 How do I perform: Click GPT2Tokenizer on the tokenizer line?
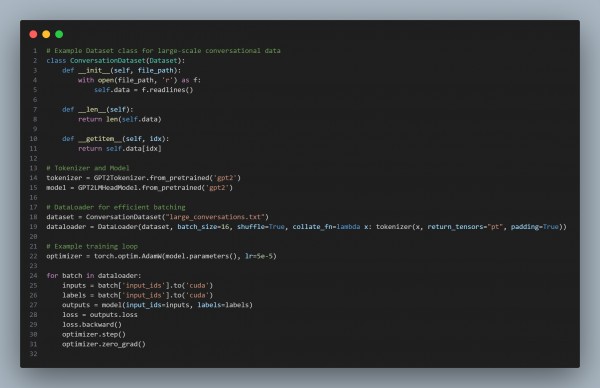click(120, 178)
